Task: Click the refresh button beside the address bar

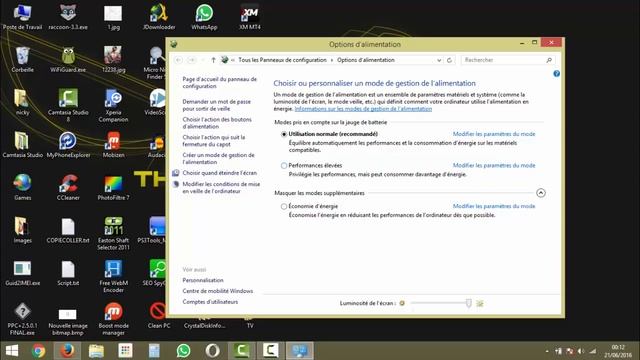Action: 449,60
